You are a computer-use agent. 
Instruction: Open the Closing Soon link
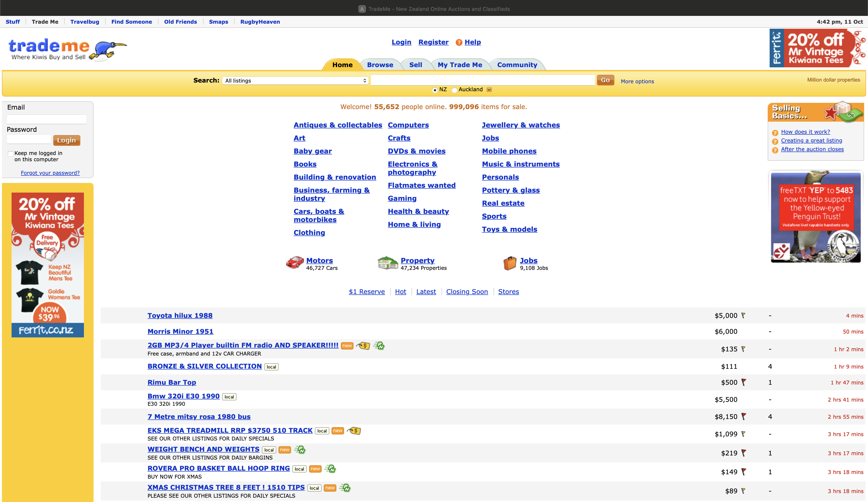point(467,292)
